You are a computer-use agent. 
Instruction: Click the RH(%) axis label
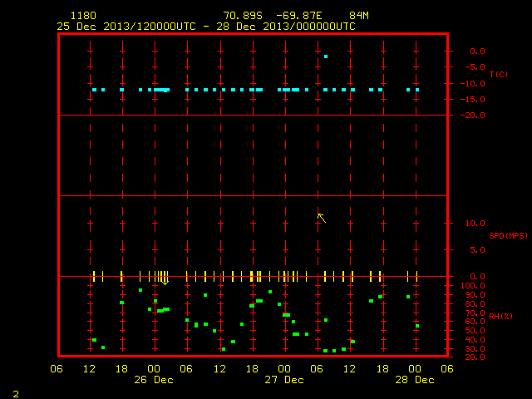[500, 316]
